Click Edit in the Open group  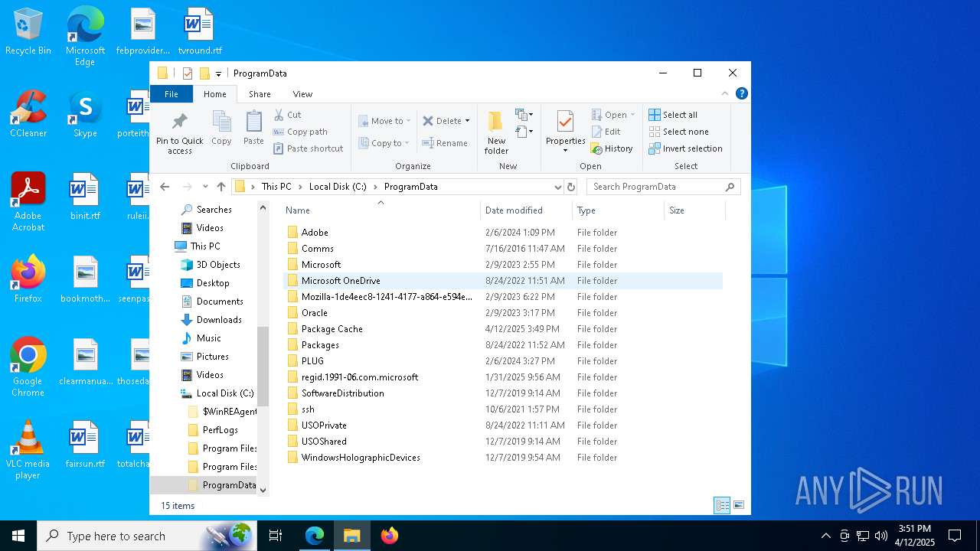point(606,132)
